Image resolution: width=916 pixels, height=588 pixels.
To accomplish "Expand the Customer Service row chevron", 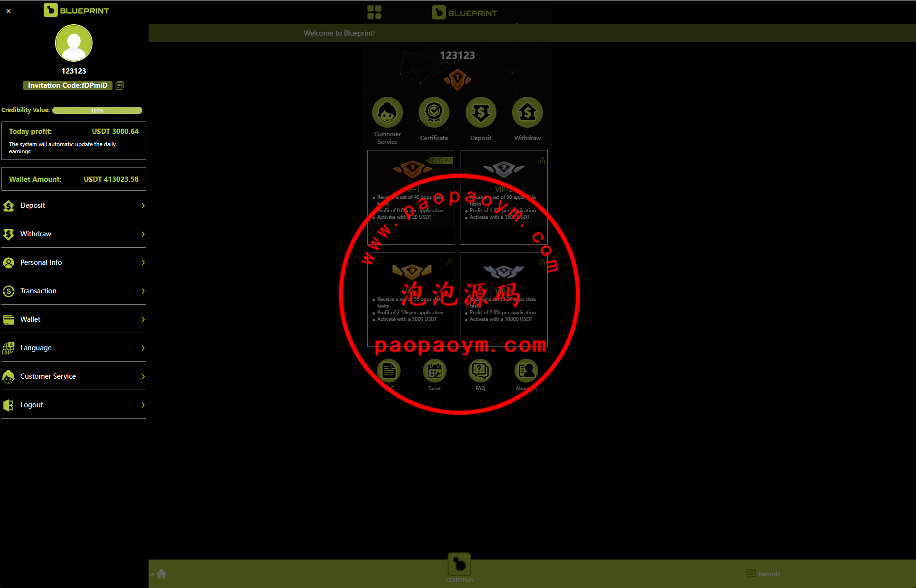I will coord(143,376).
